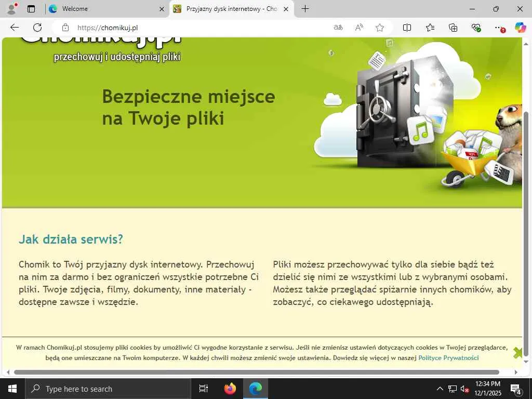Close the Chomikuj tab
The height and width of the screenshot is (399, 532).
[286, 9]
